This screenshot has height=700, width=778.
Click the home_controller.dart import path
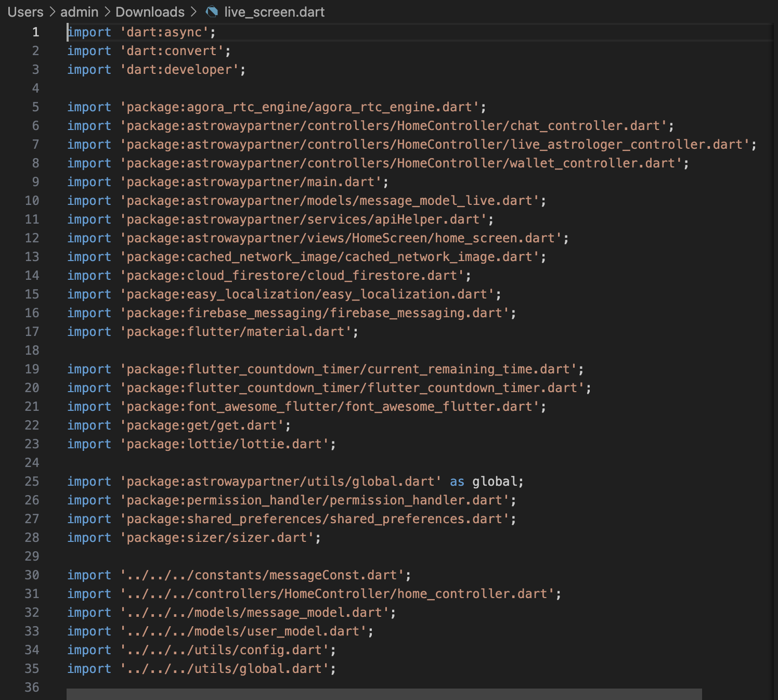tap(337, 594)
